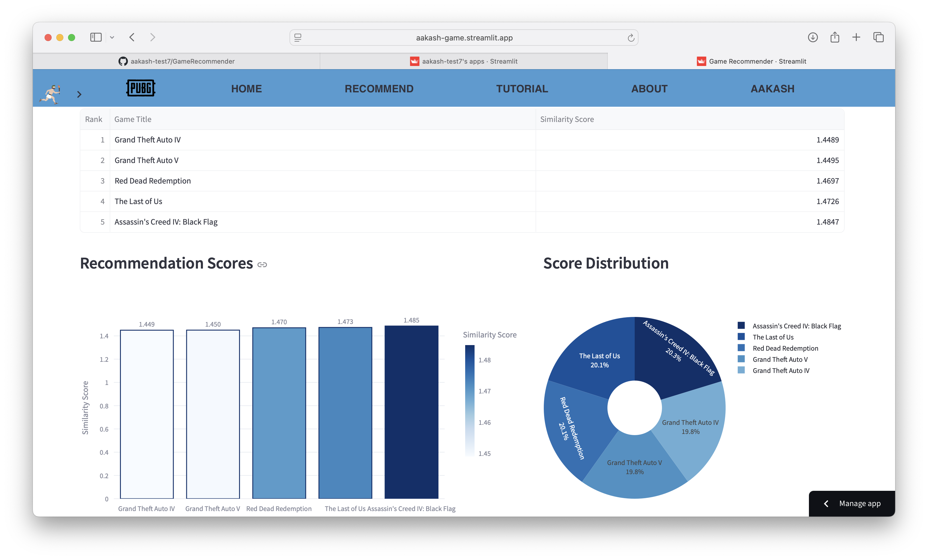Viewport: 928px width, 560px height.
Task: Sort by the Similarity Score column header
Action: pyautogui.click(x=567, y=119)
